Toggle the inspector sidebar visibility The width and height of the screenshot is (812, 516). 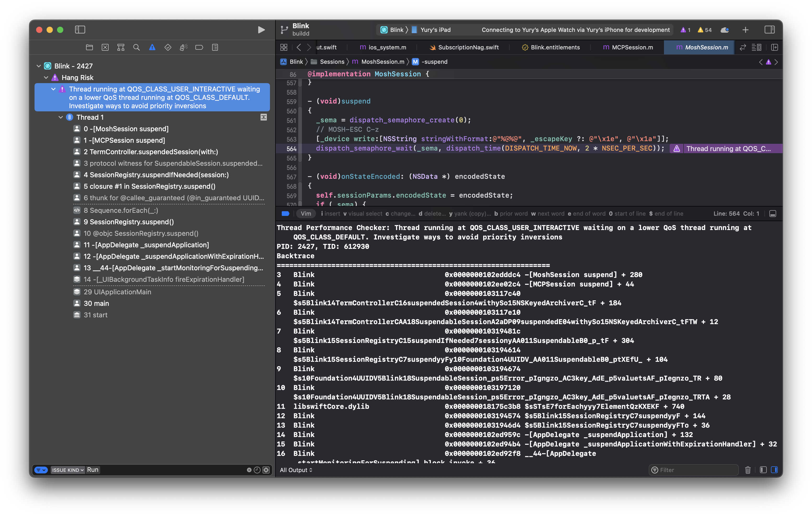tap(770, 30)
